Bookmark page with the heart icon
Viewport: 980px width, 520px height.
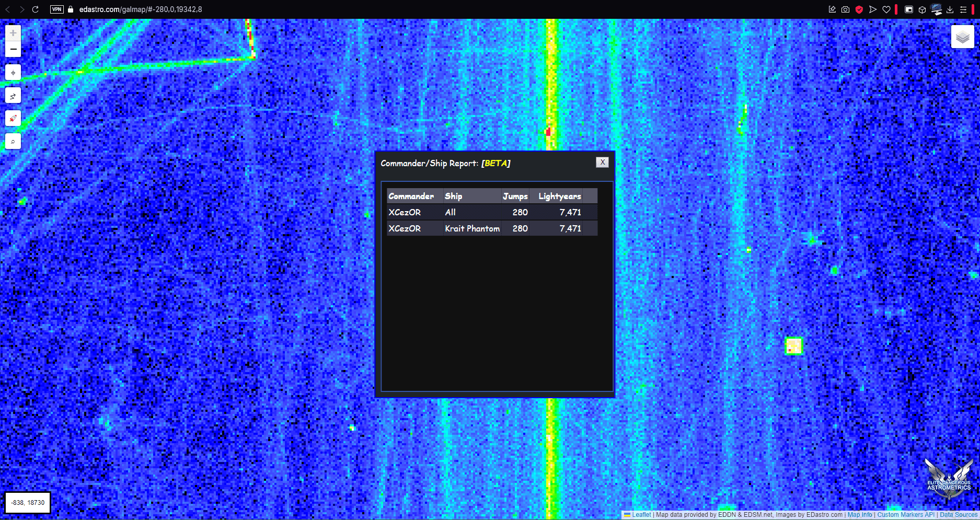pyautogui.click(x=886, y=9)
